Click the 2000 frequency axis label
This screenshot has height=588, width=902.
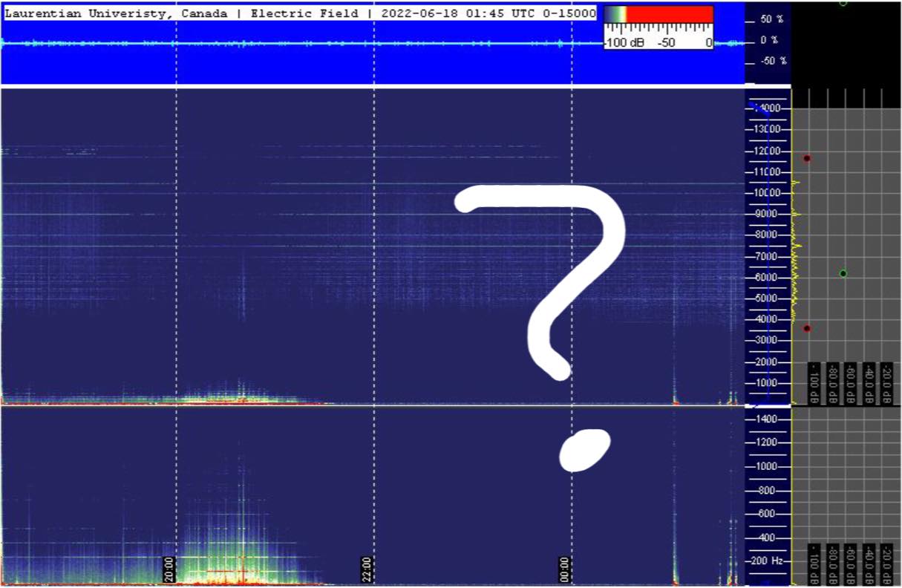click(768, 362)
